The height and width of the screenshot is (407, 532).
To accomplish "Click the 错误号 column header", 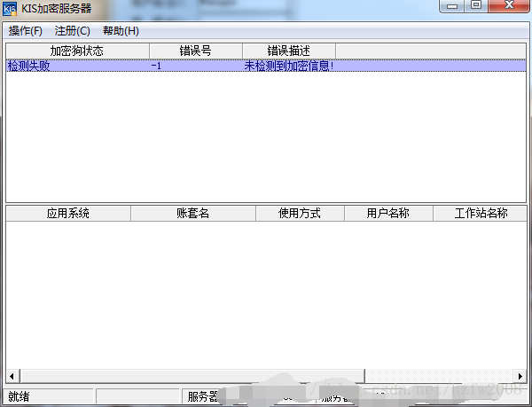I will pyautogui.click(x=196, y=51).
